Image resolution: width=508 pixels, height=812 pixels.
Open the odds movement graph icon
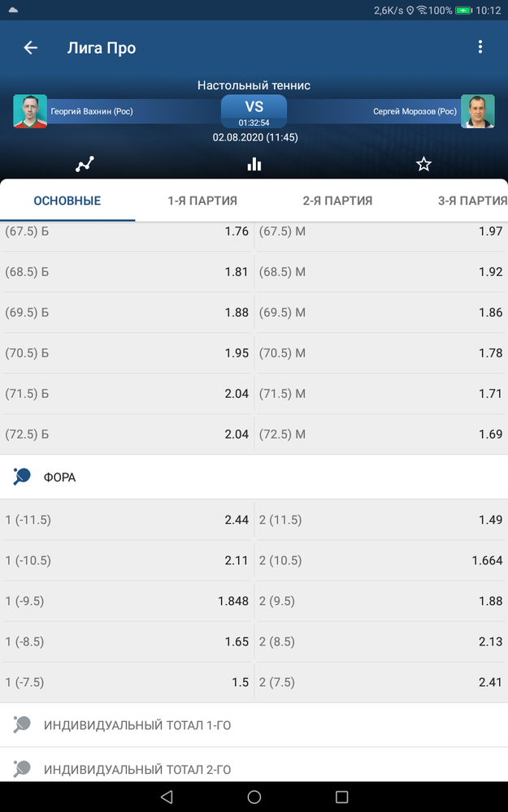pos(85,164)
